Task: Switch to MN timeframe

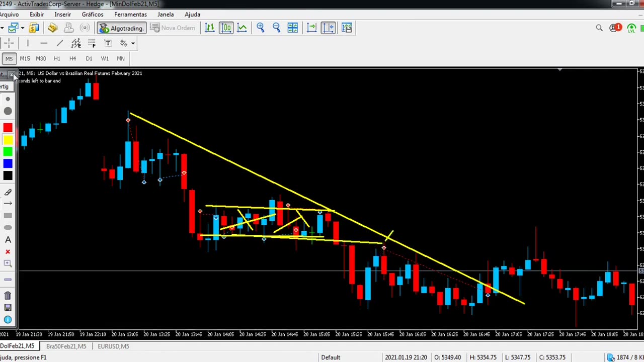Action: (121, 58)
